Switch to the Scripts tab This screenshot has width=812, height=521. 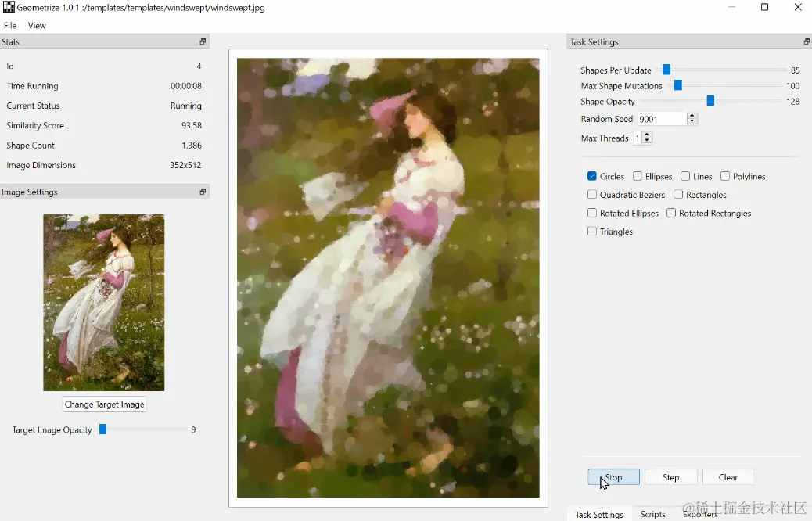pos(652,514)
